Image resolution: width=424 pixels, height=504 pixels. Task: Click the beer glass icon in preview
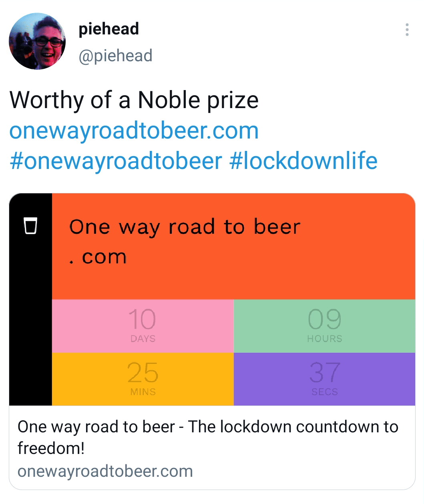click(30, 225)
